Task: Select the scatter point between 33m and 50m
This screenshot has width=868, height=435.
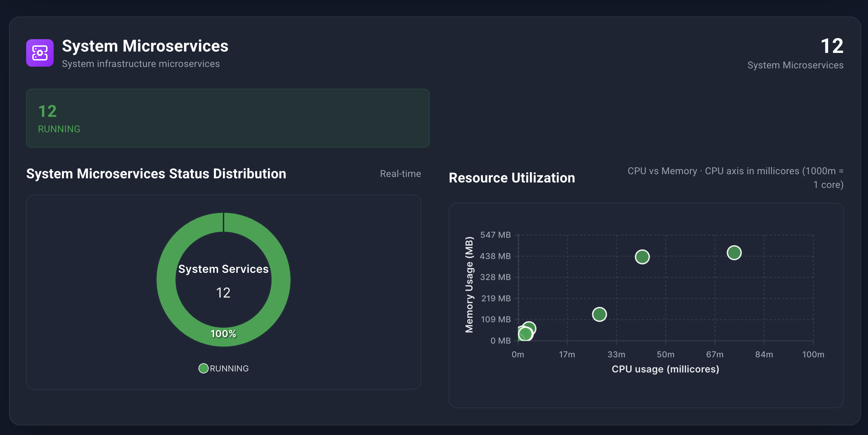Action: [x=642, y=257]
